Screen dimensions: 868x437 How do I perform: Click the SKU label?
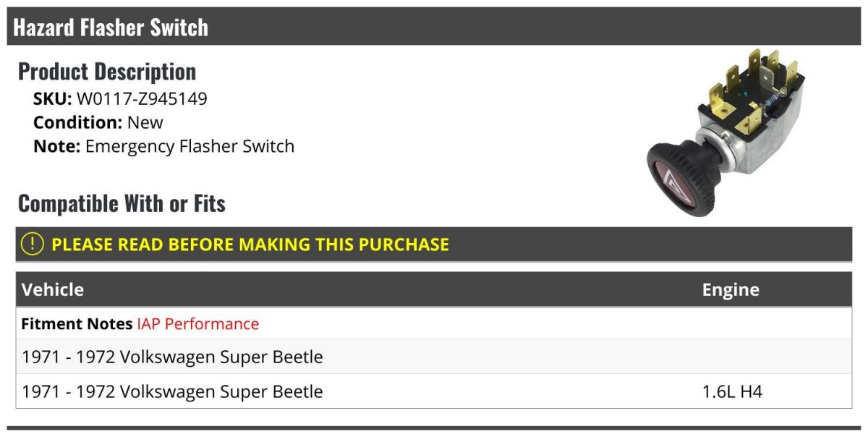pyautogui.click(x=52, y=98)
